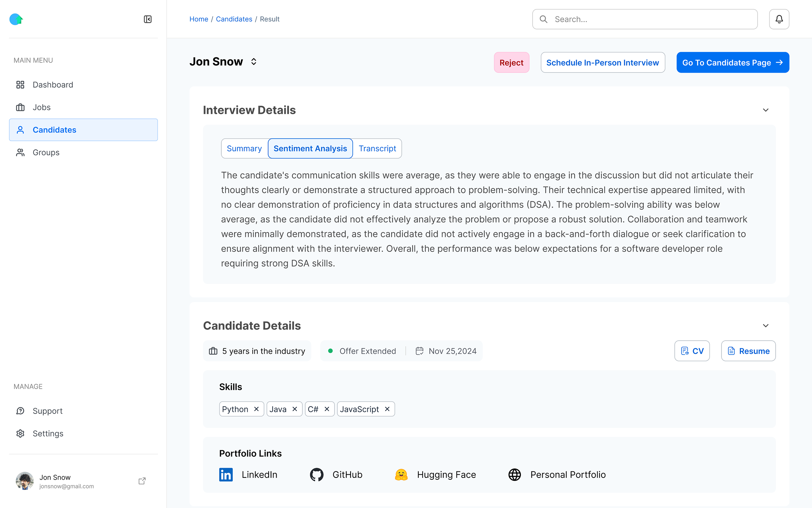
Task: Open Personal Portfolio globe icon
Action: 514,475
